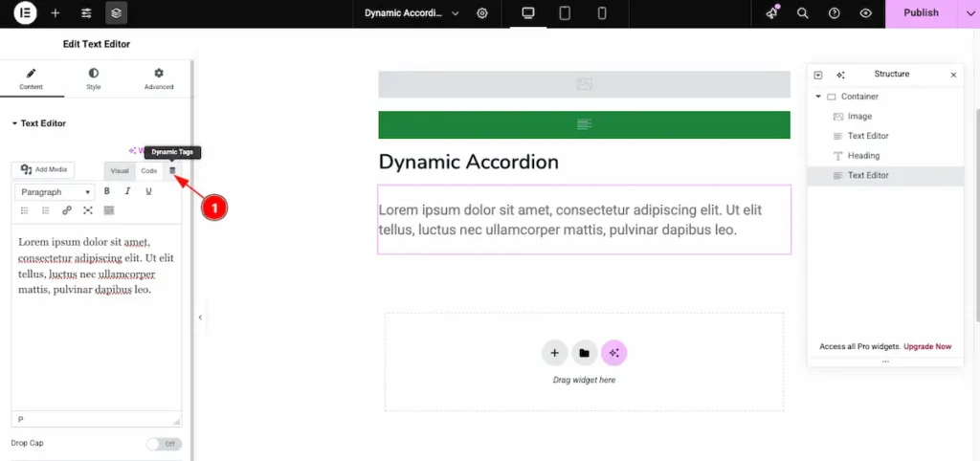Viewport: 980px width, 461px height.
Task: Collapse the Container tree item
Action: [x=818, y=97]
